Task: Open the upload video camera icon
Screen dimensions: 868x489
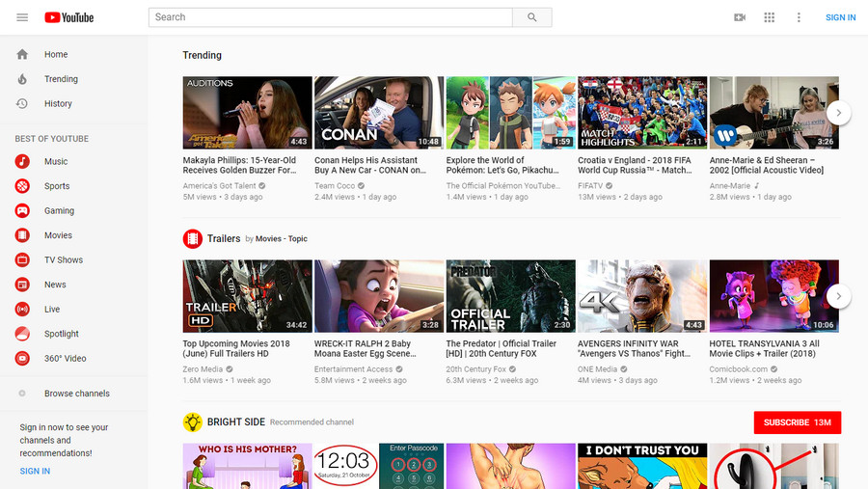Action: click(x=740, y=17)
